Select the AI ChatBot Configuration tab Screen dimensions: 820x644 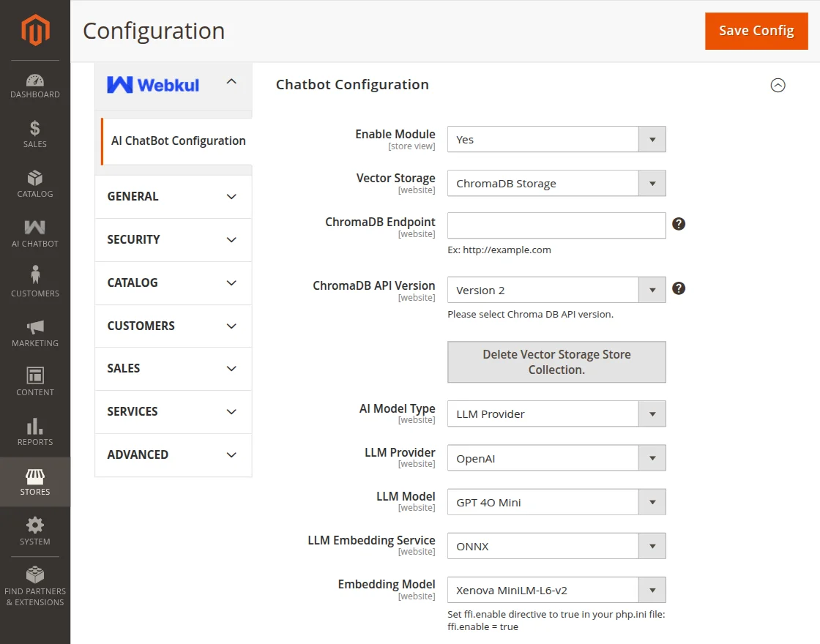click(178, 141)
